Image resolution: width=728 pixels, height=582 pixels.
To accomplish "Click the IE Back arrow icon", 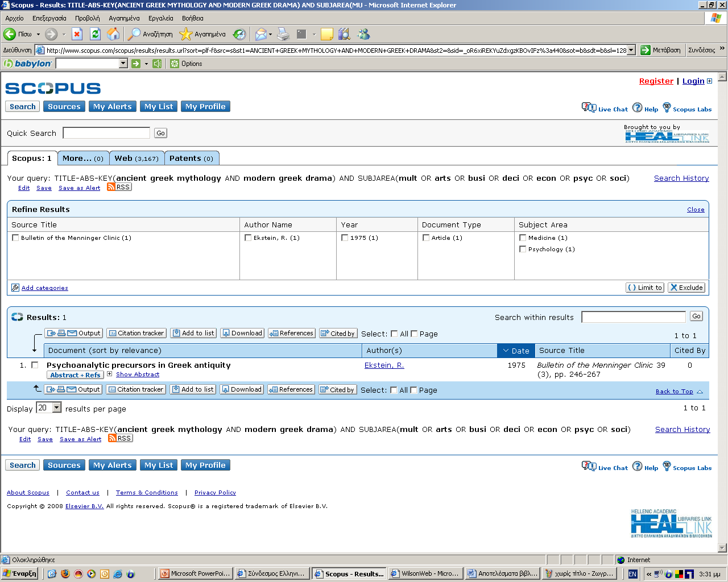I will point(10,34).
